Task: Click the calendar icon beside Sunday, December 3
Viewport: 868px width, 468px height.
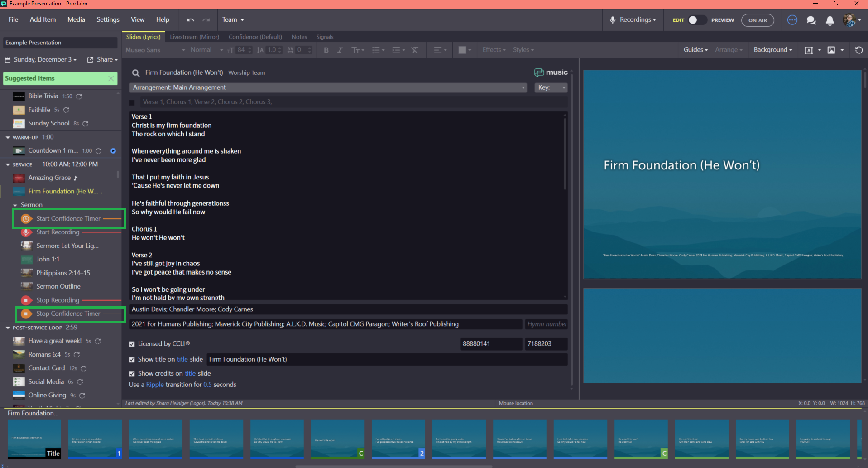Action: click(8, 60)
